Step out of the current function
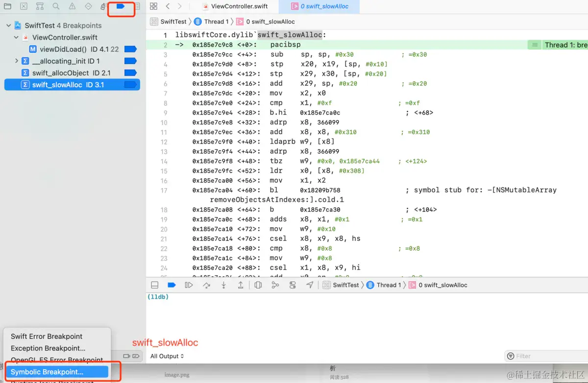 [x=241, y=285]
